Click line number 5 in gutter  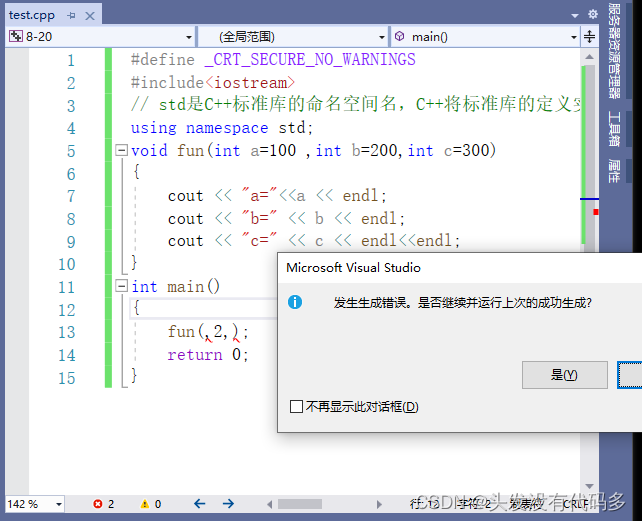click(x=71, y=151)
